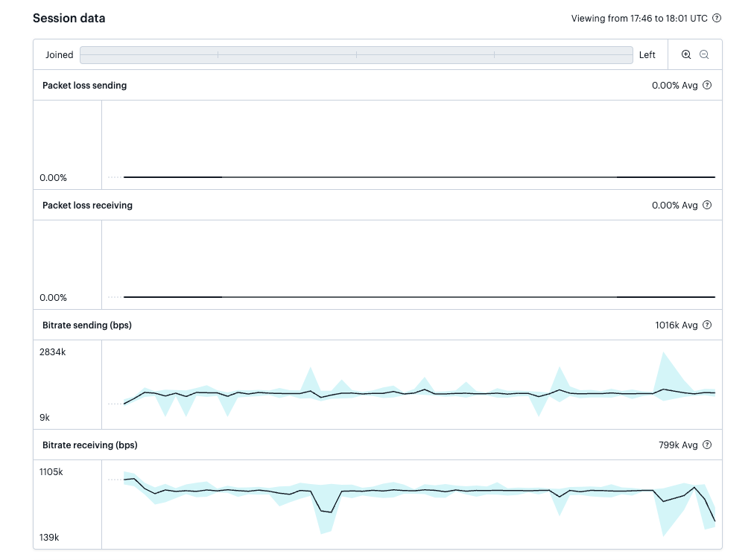Click the '799k Avg' value
Screen dimensions: 754x560
coord(678,445)
